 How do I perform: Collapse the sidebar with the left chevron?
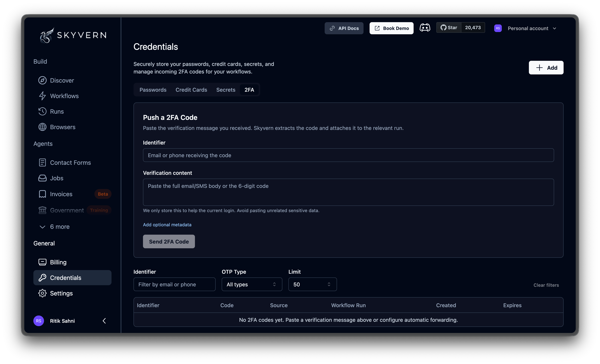click(104, 321)
